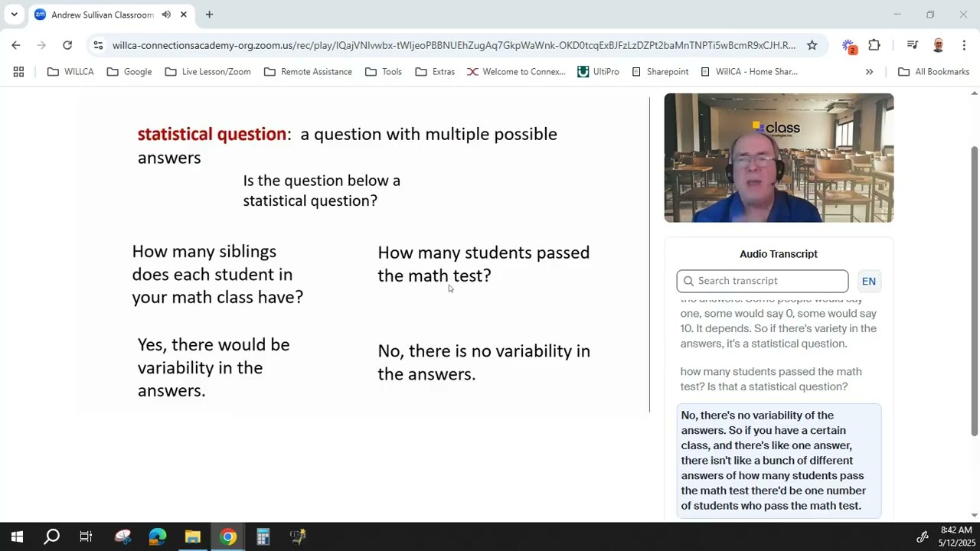The height and width of the screenshot is (551, 980).
Task: Change transcript language with EN button
Action: click(x=869, y=281)
